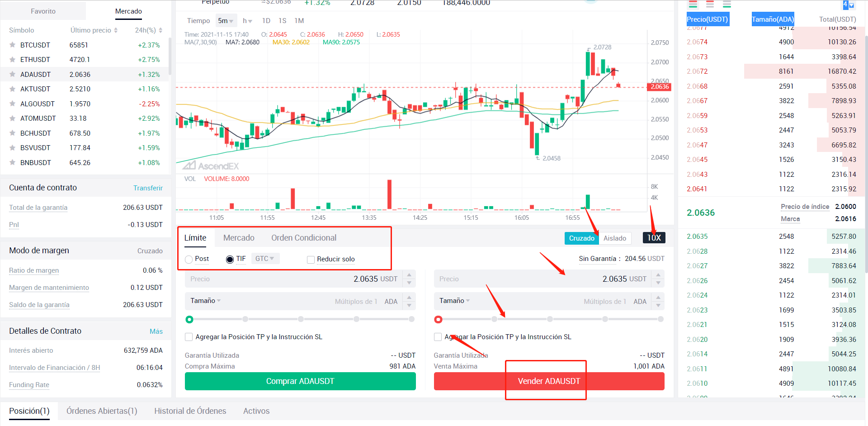Set chart interval to 1M
This screenshot has width=868, height=426.
pos(299,21)
